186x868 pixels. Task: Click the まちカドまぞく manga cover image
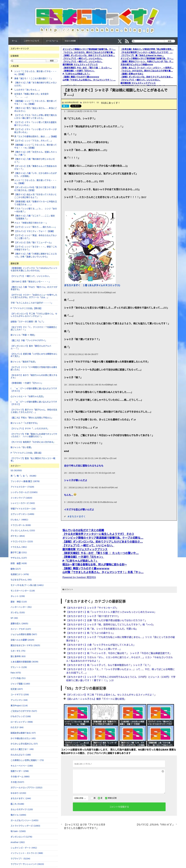tap(90, 247)
